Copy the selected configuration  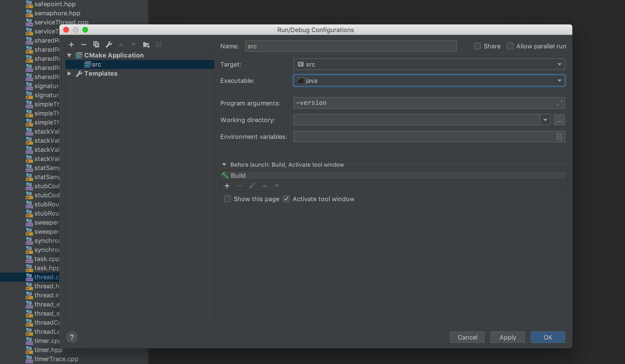pyautogui.click(x=96, y=45)
